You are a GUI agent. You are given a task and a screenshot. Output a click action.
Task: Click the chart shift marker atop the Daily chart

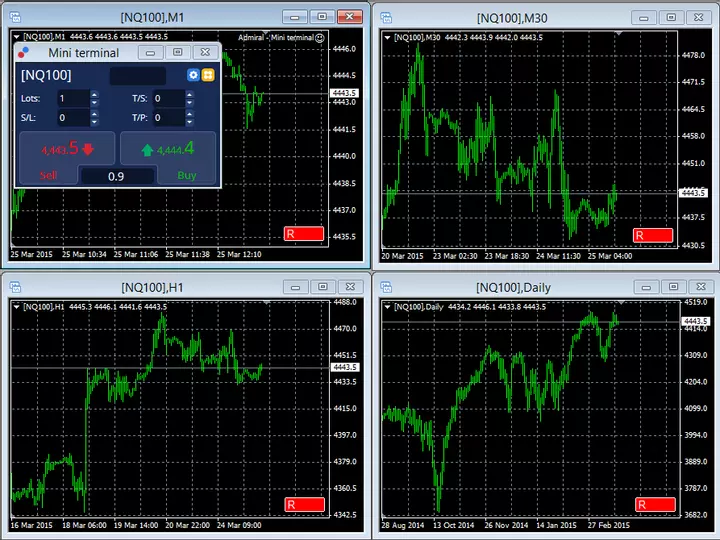pyautogui.click(x=621, y=302)
